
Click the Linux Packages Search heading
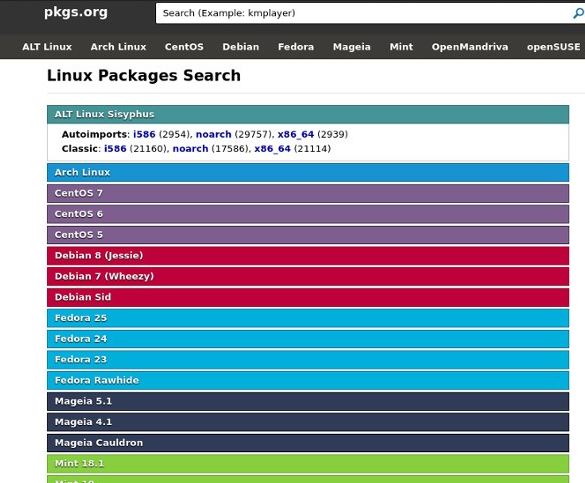tap(144, 76)
